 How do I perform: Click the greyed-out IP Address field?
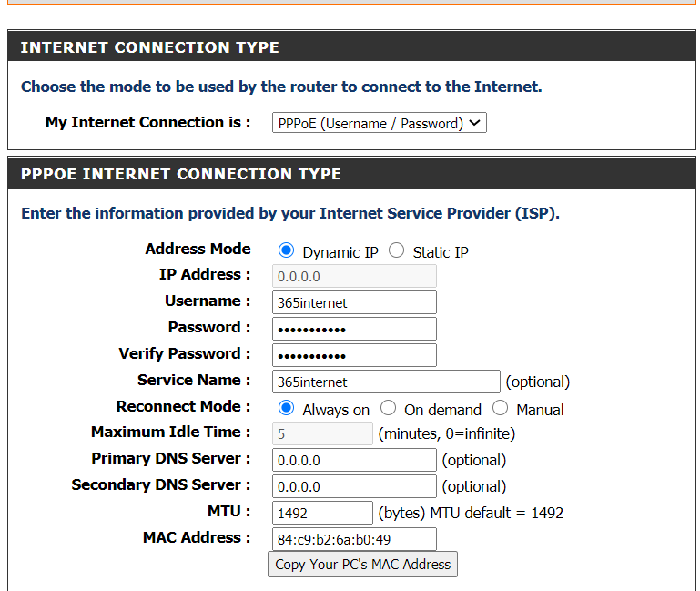tap(354, 276)
